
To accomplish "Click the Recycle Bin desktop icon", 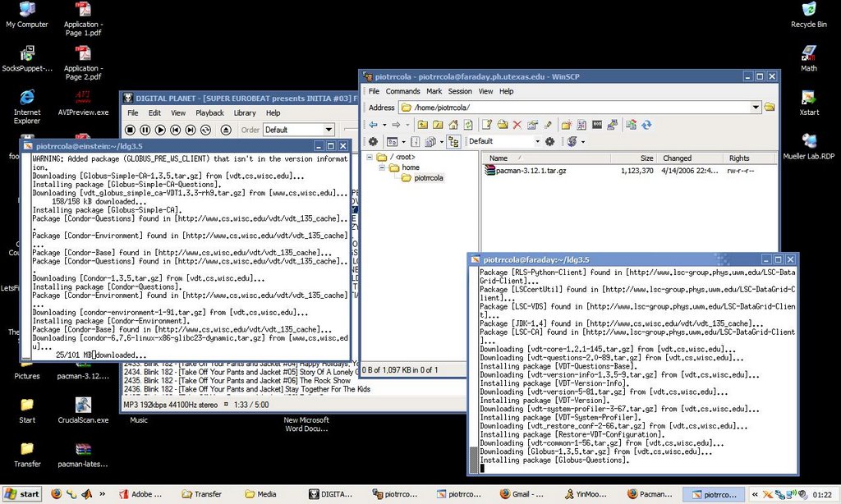I will point(808,15).
